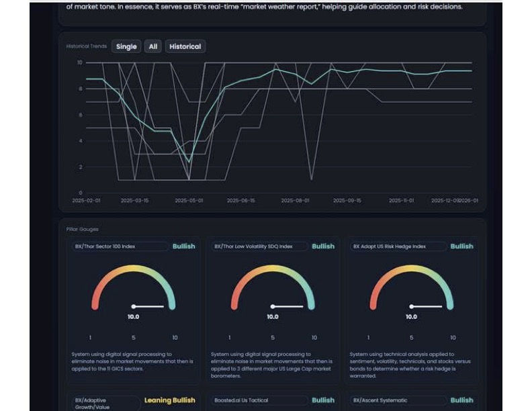This screenshot has width=532, height=411.
Task: Click the 2025-08-01 date on chart axis
Action: coord(295,200)
